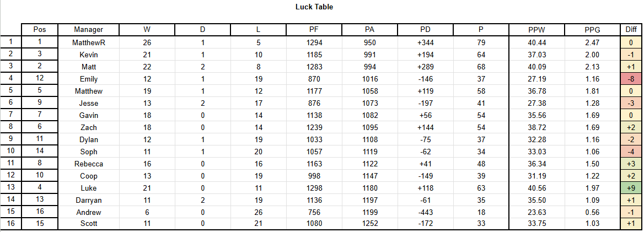Select the PPW column header
The height and width of the screenshot is (232, 644).
[537, 30]
